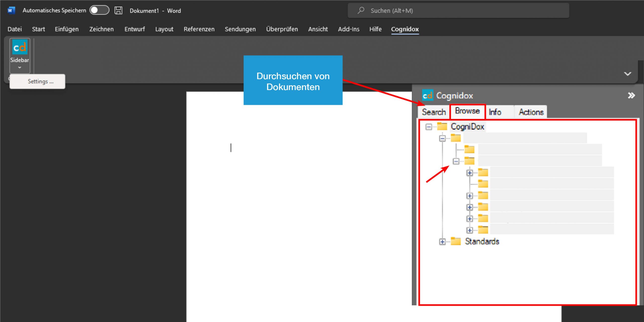The image size is (644, 322).
Task: Collapse the sidebar via the double-chevron icon
Action: click(x=631, y=95)
